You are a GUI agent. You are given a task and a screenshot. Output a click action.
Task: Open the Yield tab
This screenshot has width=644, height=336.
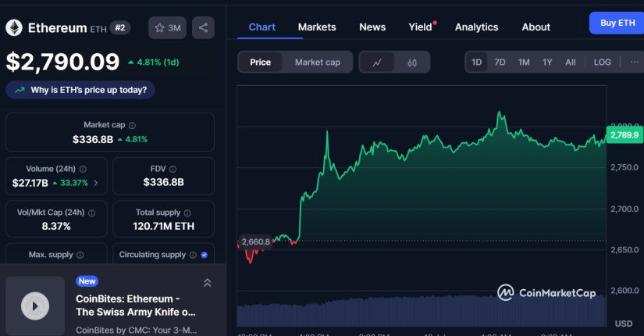(421, 27)
